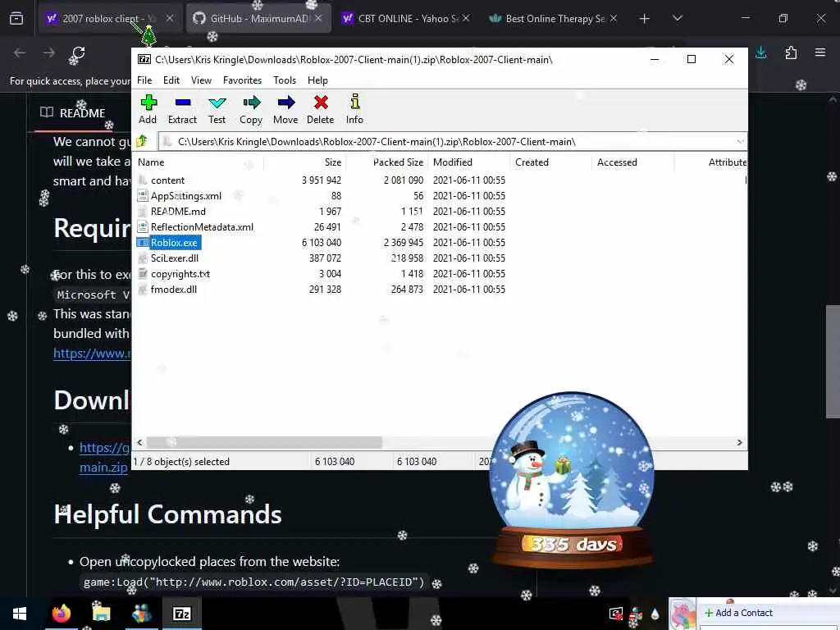The height and width of the screenshot is (630, 840).
Task: Click the Copy toolbar icon
Action: 251,103
